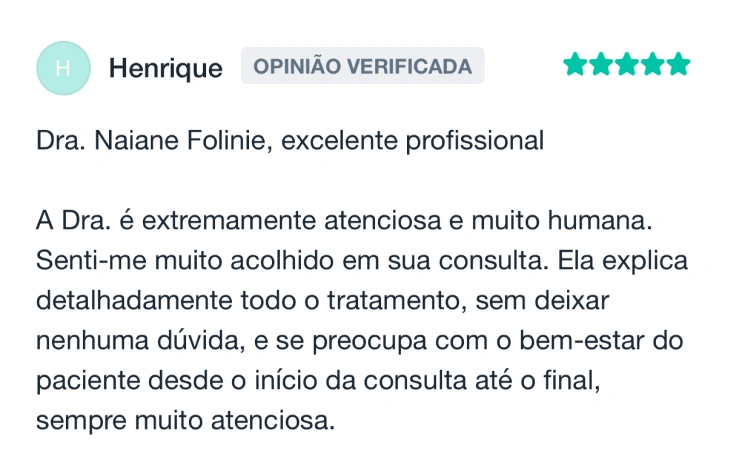This screenshot has width=731, height=468.
Task: Click the final line "sempre muito atenciosa."
Action: [x=185, y=421]
